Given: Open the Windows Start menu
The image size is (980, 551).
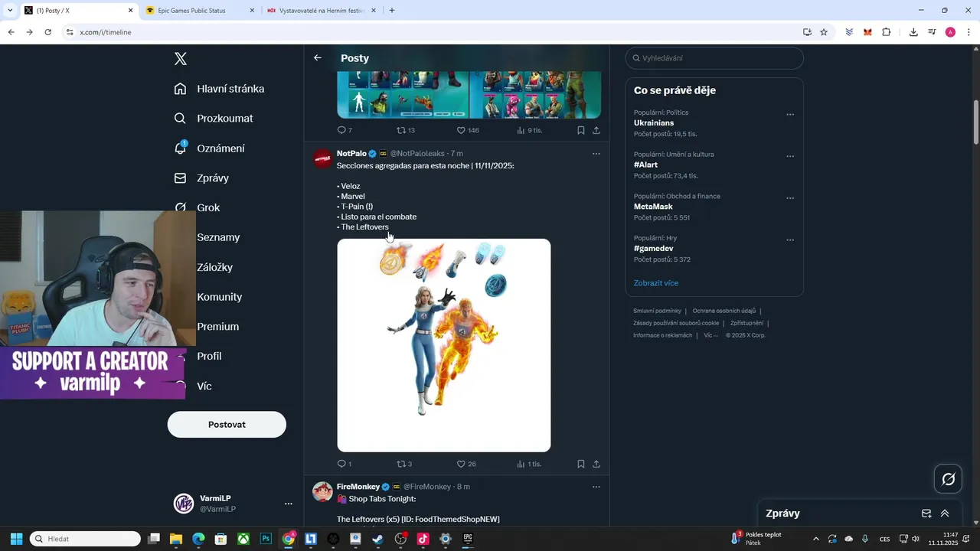Looking at the screenshot, I should 16,539.
